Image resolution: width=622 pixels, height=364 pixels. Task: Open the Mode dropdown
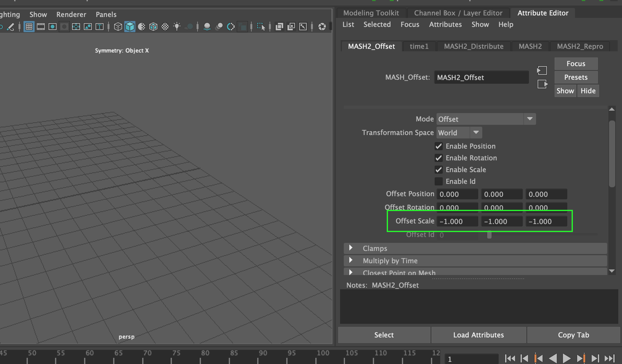click(486, 119)
